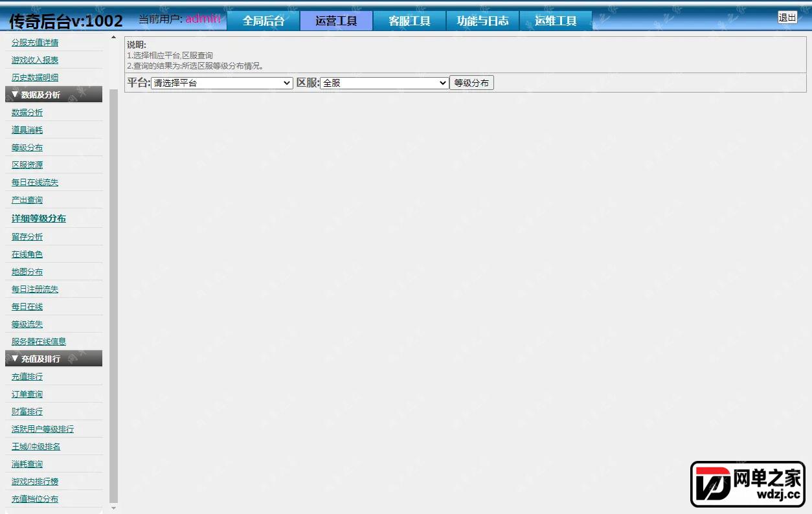The height and width of the screenshot is (514, 812).
Task: Open 历史数据明细 link
Action: point(35,78)
